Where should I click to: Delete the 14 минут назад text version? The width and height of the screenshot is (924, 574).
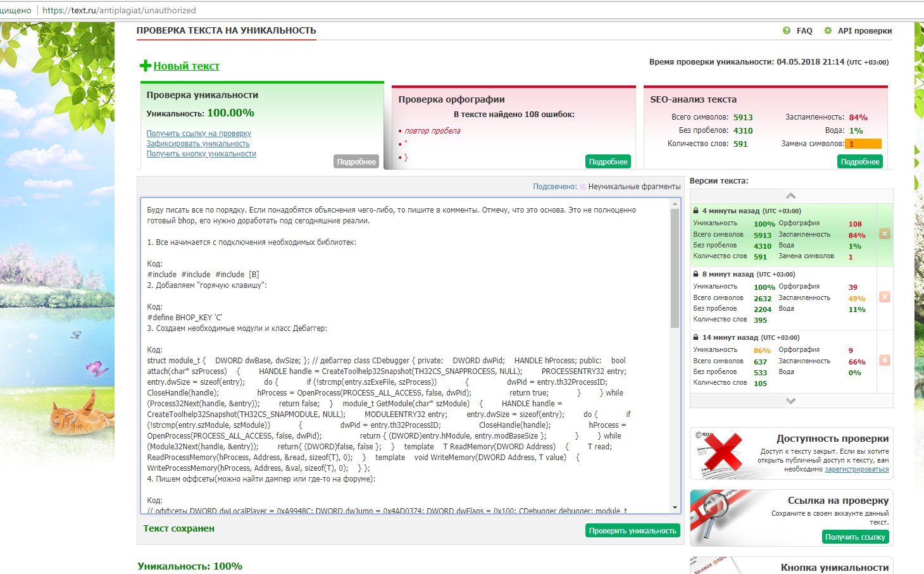885,360
